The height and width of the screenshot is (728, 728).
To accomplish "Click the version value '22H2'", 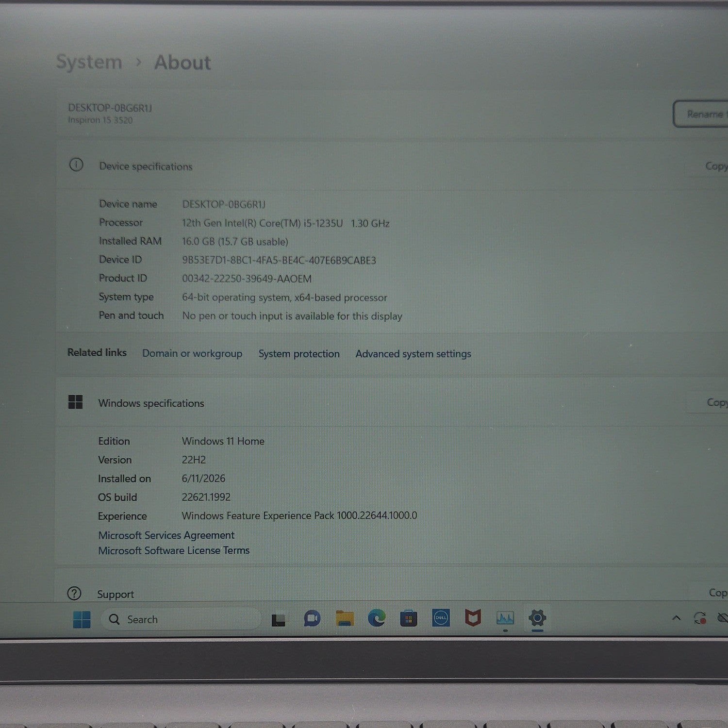I will tap(194, 460).
